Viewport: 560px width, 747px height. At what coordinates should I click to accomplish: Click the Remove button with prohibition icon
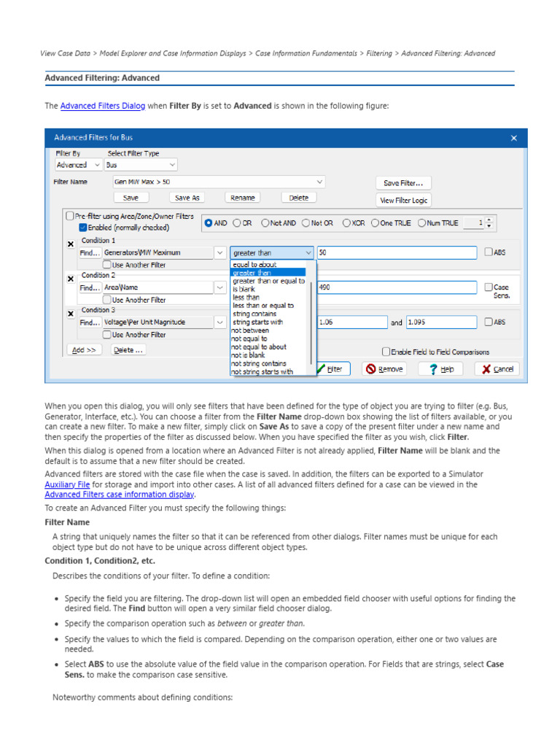click(x=384, y=368)
